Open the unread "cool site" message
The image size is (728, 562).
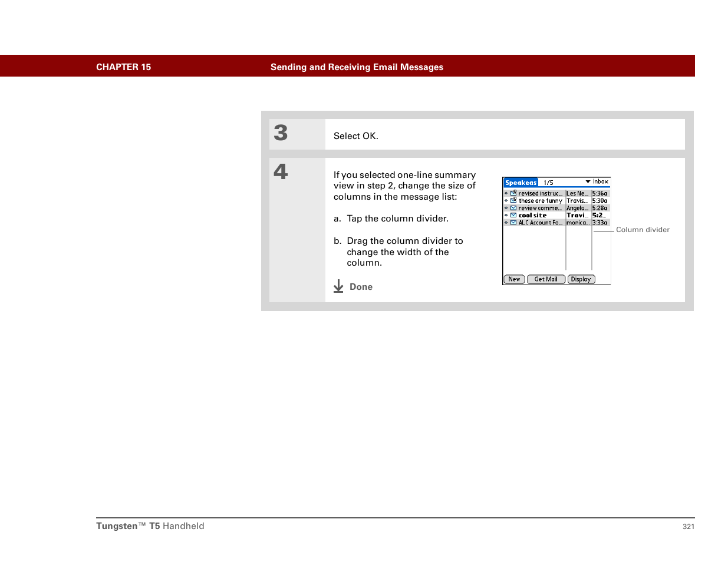point(533,216)
